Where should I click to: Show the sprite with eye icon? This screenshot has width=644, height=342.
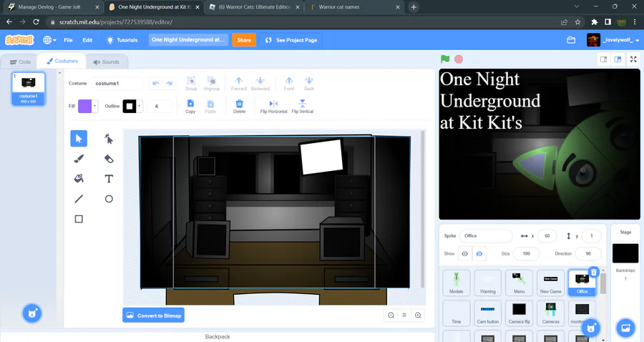[465, 254]
